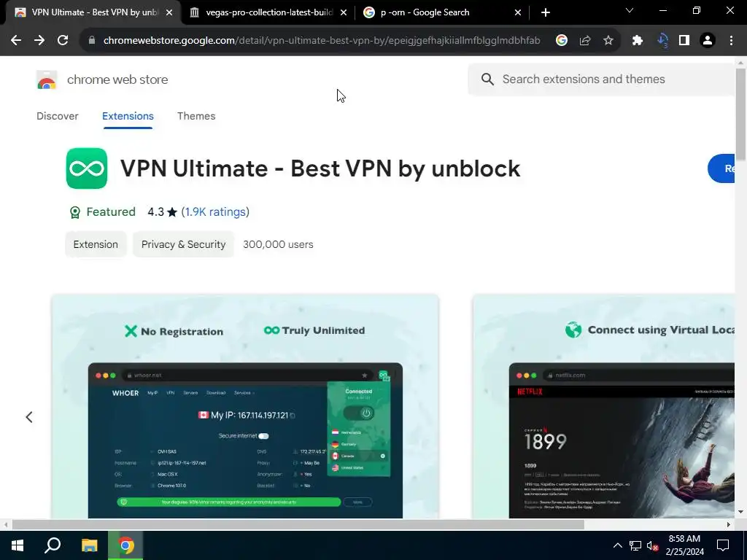This screenshot has height=560, width=747.
Task: Click Google icon in address bar
Action: 562,41
